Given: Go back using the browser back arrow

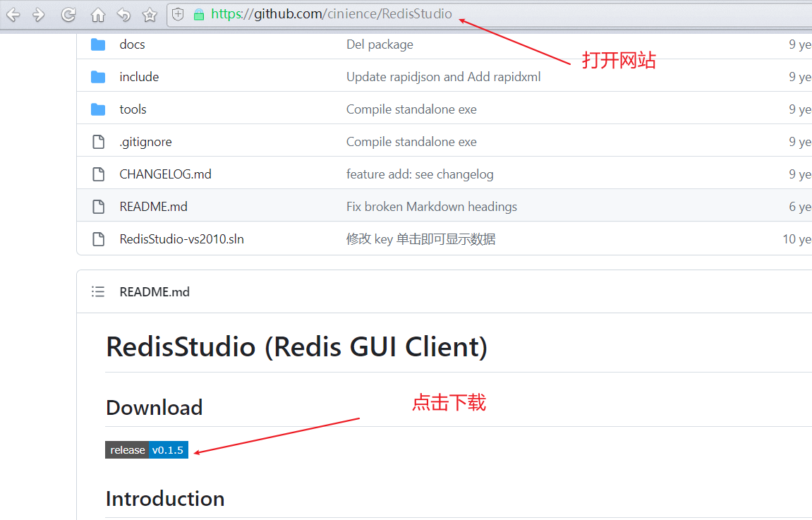Looking at the screenshot, I should [13, 15].
